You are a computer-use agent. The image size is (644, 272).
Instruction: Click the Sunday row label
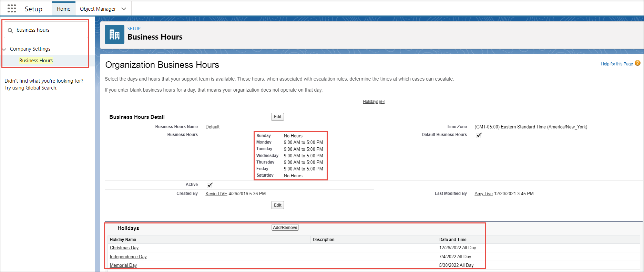264,136
